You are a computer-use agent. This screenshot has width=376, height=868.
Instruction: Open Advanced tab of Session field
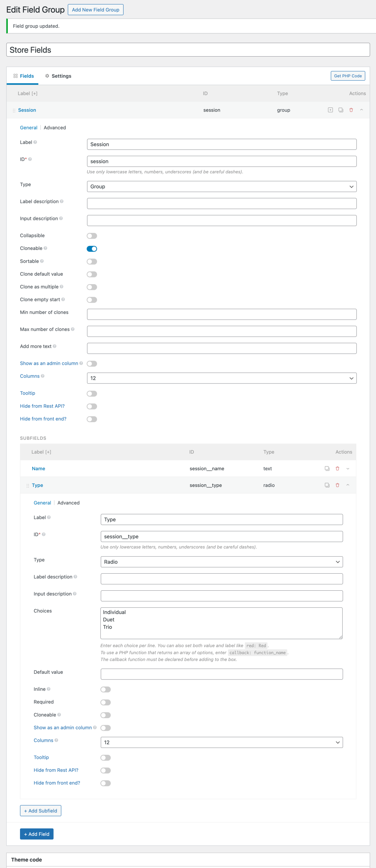point(55,128)
